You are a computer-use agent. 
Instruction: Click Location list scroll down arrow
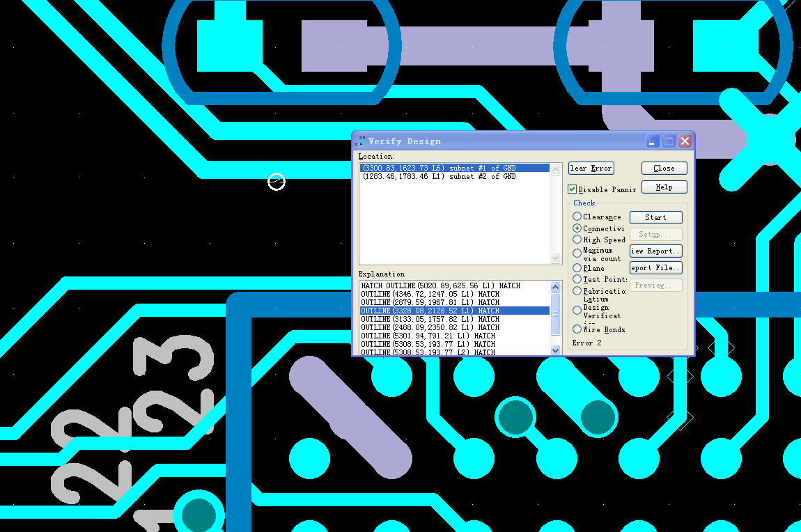(556, 258)
